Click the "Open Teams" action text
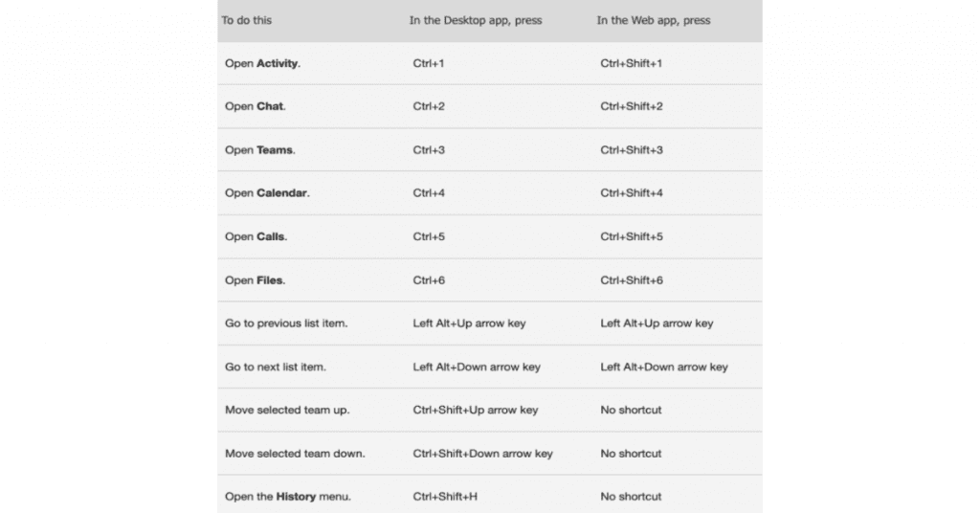Image resolution: width=980 pixels, height=513 pixels. pyautogui.click(x=259, y=150)
